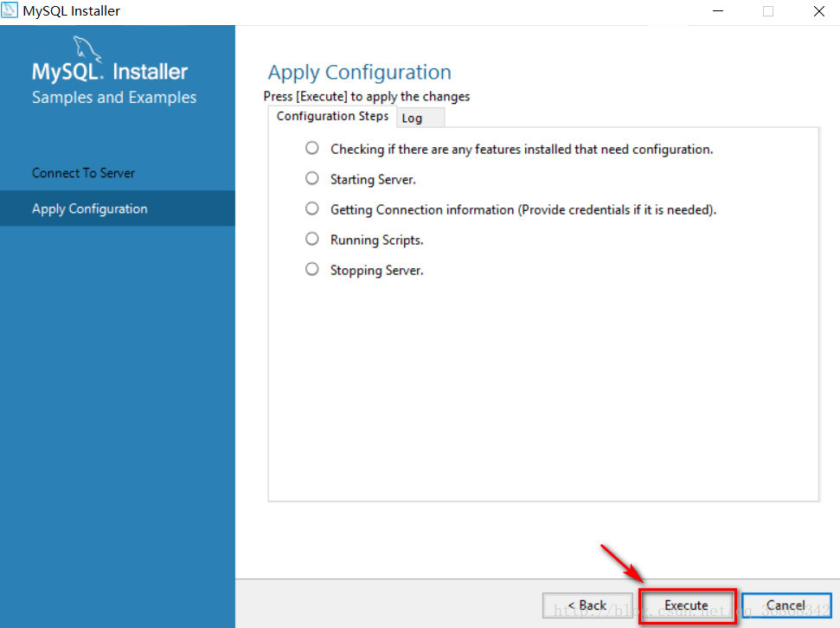This screenshot has height=628, width=840.
Task: Switch to the Log tab
Action: (420, 118)
